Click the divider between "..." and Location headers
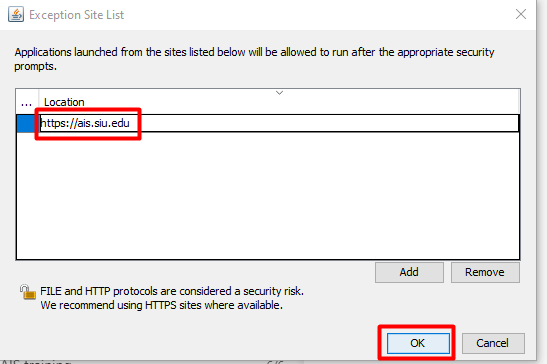The image size is (547, 364). pos(39,102)
